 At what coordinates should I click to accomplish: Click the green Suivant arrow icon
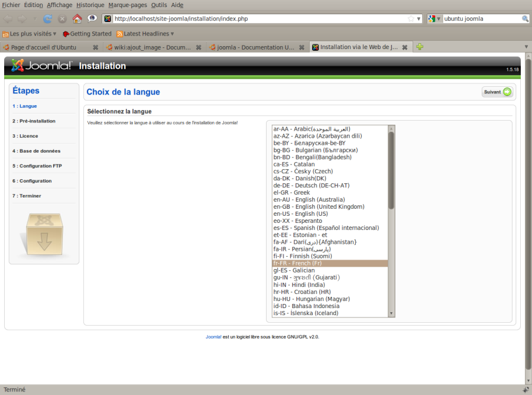[x=507, y=92]
